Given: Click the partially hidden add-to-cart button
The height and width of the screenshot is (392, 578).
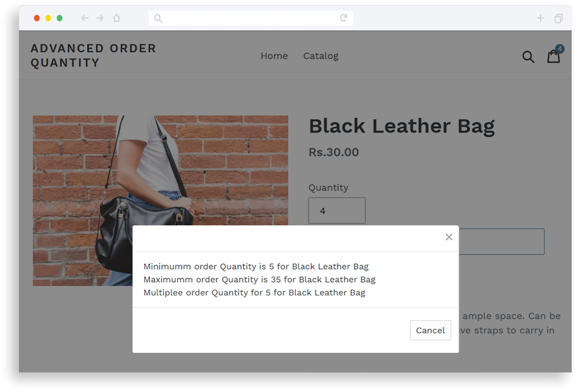Looking at the screenshot, I should 501,242.
